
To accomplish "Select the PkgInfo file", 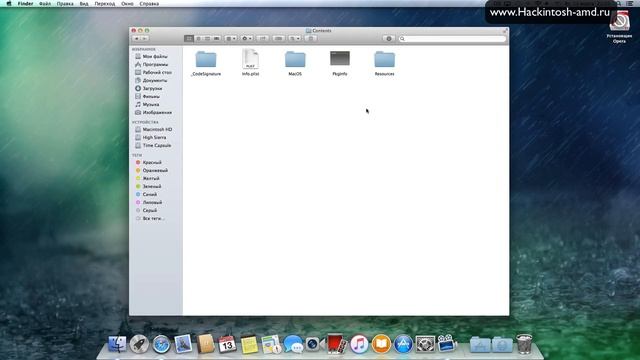I will click(x=340, y=63).
